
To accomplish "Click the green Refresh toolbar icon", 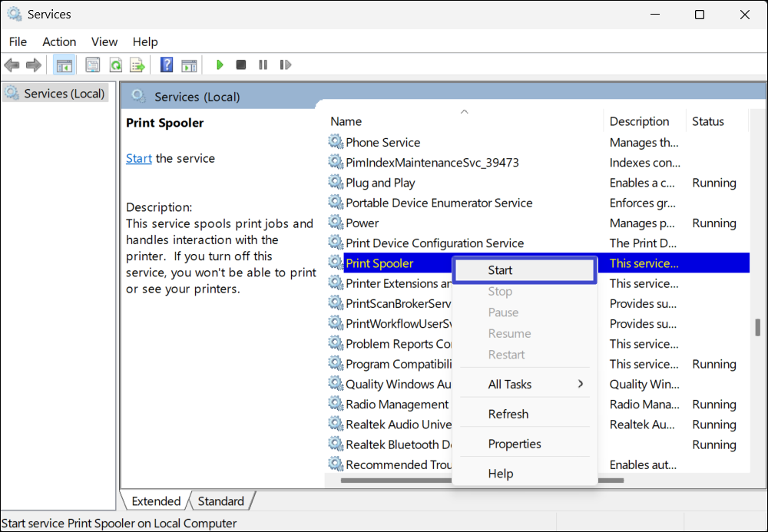I will click(x=115, y=65).
